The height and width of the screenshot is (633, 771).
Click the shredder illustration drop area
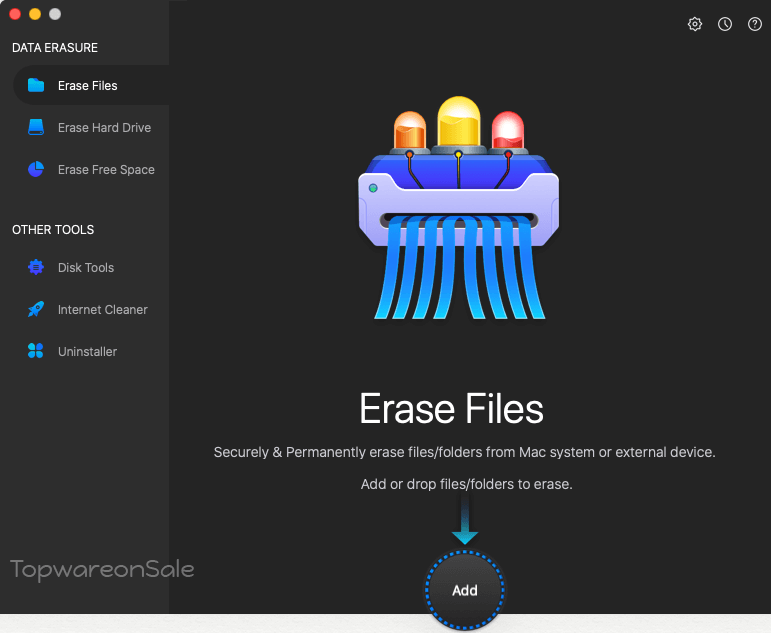[458, 208]
